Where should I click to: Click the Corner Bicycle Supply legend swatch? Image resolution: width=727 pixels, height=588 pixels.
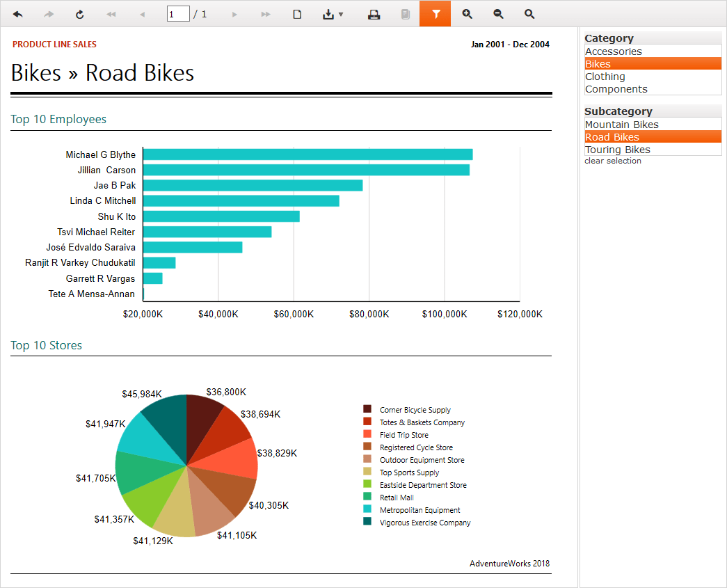coord(367,409)
